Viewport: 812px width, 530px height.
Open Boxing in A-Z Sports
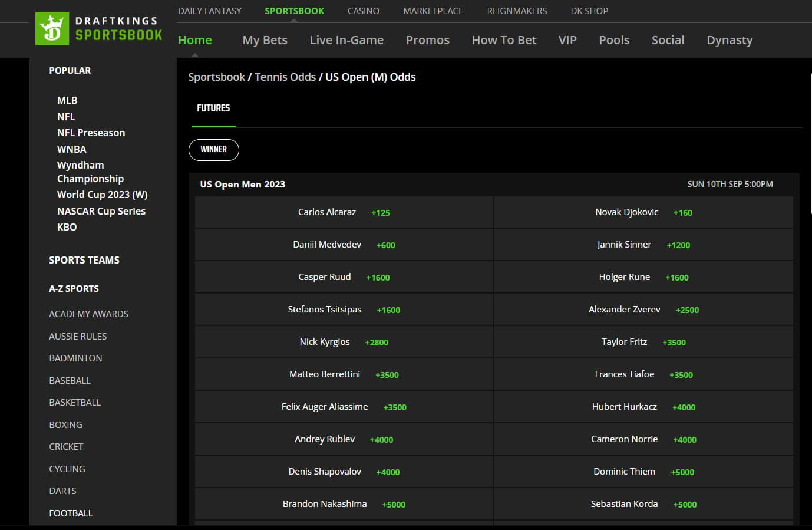(65, 424)
